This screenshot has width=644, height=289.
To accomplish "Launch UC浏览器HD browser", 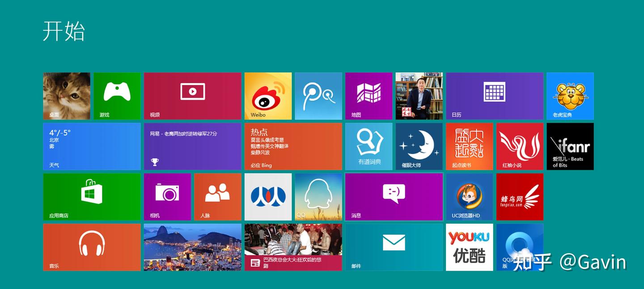I will pyautogui.click(x=469, y=197).
